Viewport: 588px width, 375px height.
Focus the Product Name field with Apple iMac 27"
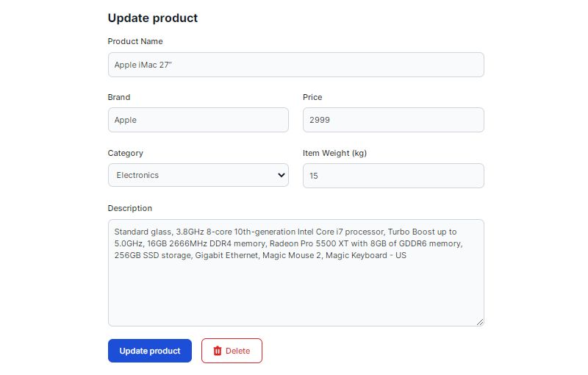[x=296, y=65]
